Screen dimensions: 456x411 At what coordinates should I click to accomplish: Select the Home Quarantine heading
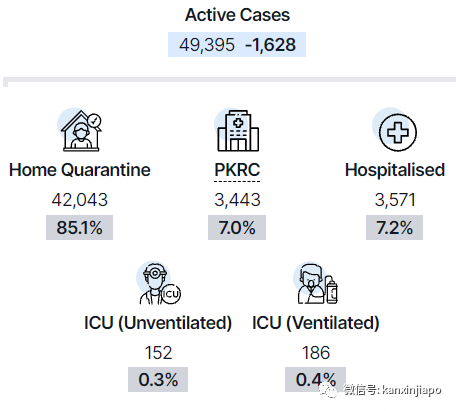pyautogui.click(x=80, y=170)
